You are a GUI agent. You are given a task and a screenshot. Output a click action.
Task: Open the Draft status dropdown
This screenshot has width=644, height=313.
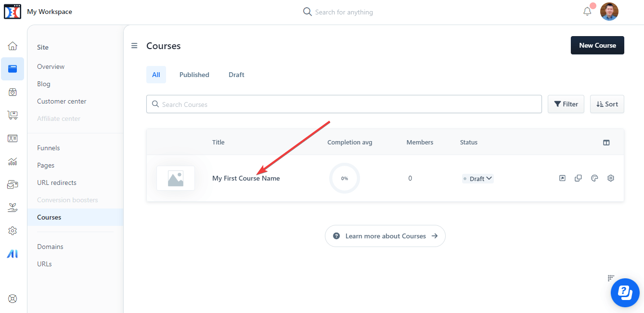477,178
